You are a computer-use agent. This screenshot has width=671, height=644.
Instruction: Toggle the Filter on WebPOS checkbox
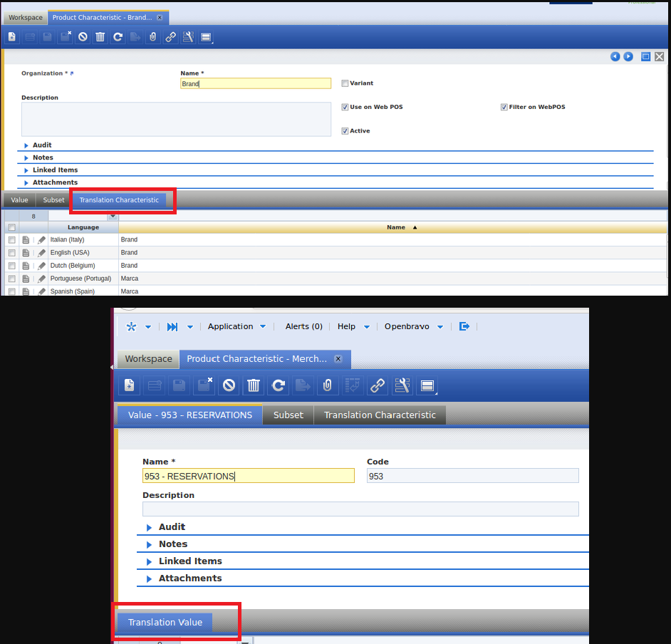[504, 108]
